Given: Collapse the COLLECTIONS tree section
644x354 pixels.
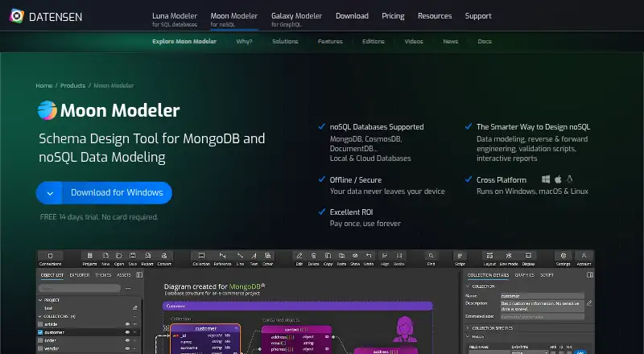Looking at the screenshot, I should tap(40, 316).
